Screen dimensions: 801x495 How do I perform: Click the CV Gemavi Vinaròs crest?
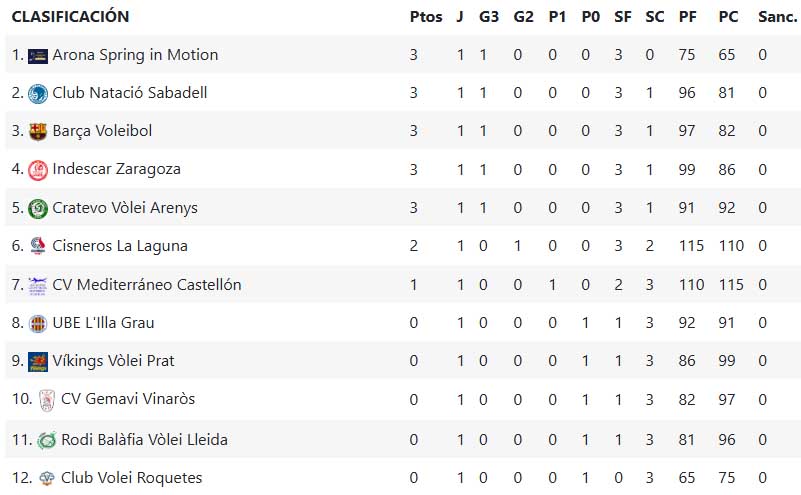47,400
